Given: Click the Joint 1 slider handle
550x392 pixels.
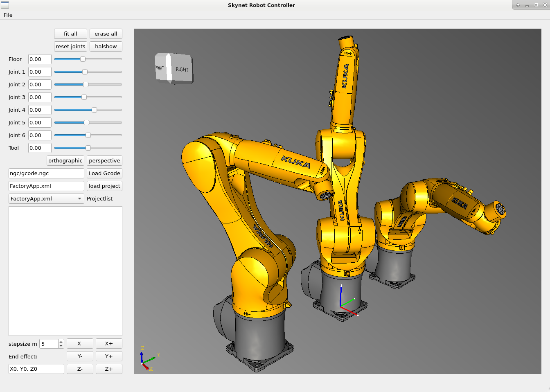Looking at the screenshot, I should click(85, 72).
